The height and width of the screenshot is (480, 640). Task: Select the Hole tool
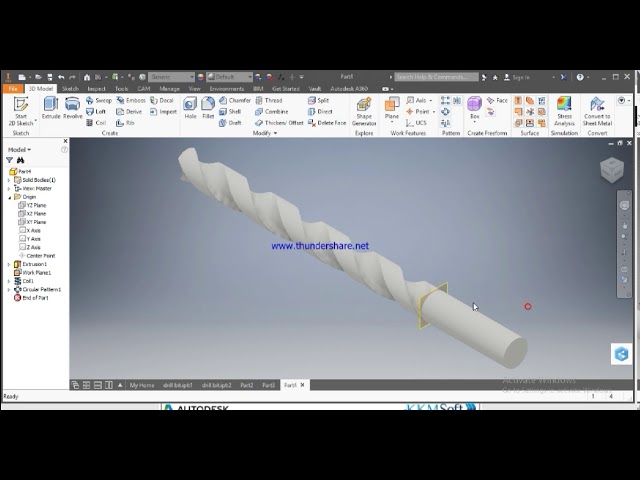190,108
